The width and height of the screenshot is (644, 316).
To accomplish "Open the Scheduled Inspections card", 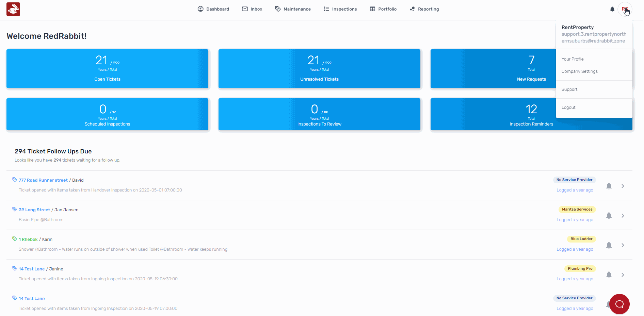I will 107,114.
